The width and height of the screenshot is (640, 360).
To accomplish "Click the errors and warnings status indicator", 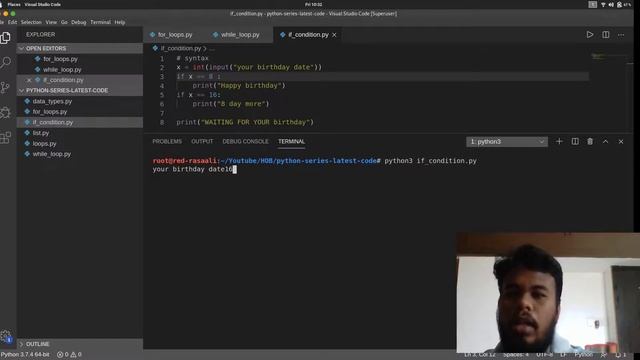I will coord(69,354).
